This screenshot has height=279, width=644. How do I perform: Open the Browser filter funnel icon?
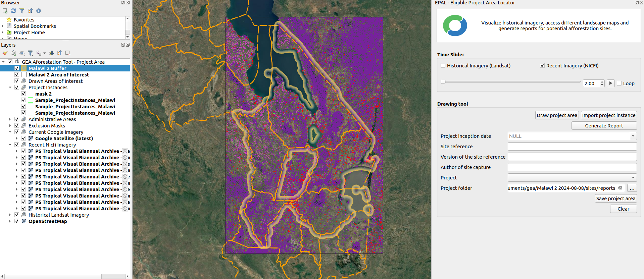coord(22,11)
